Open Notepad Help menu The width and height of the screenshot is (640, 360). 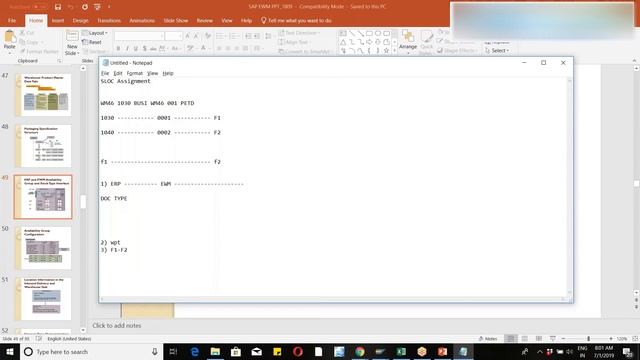168,73
